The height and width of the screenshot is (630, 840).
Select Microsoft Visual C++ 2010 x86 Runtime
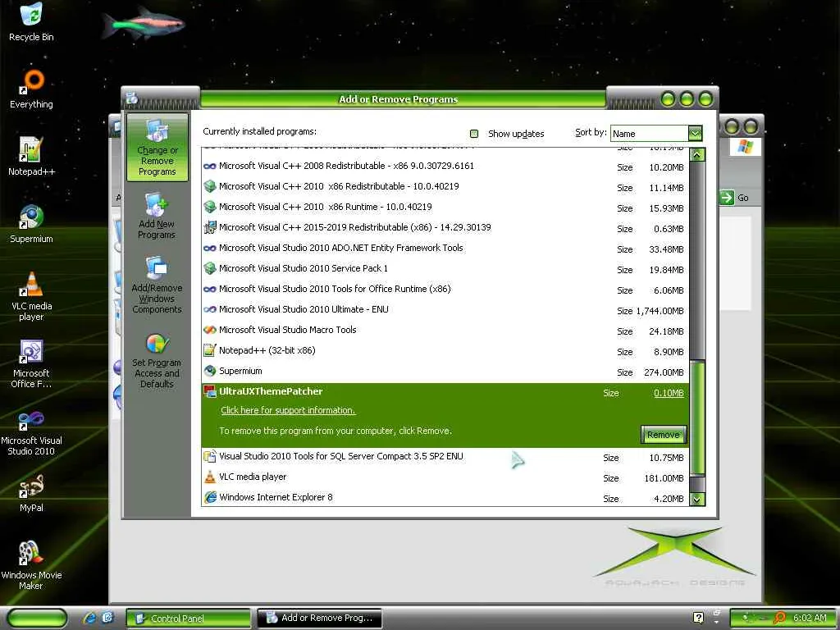click(445, 207)
